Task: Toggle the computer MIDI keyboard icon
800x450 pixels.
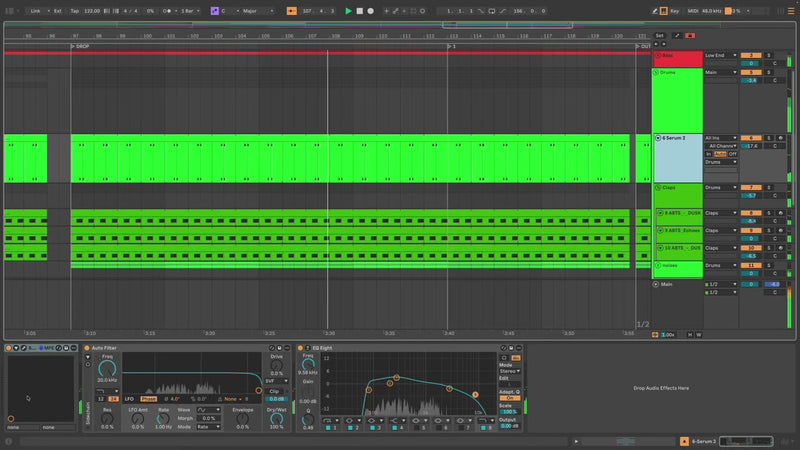Action: click(x=664, y=11)
